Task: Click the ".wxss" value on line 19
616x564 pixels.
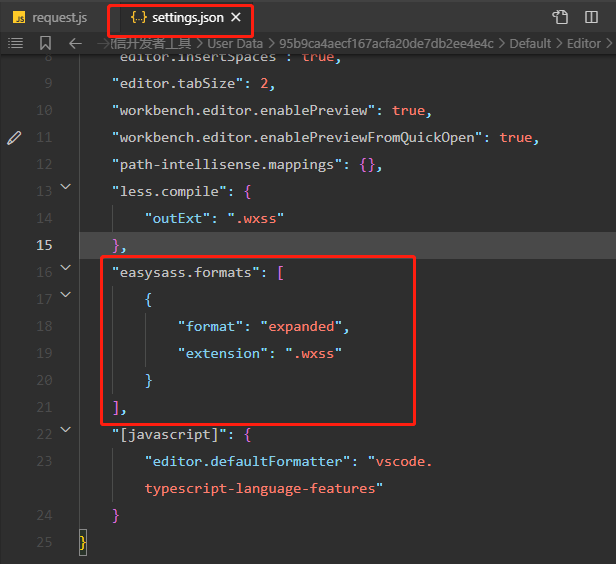Action: pos(314,354)
